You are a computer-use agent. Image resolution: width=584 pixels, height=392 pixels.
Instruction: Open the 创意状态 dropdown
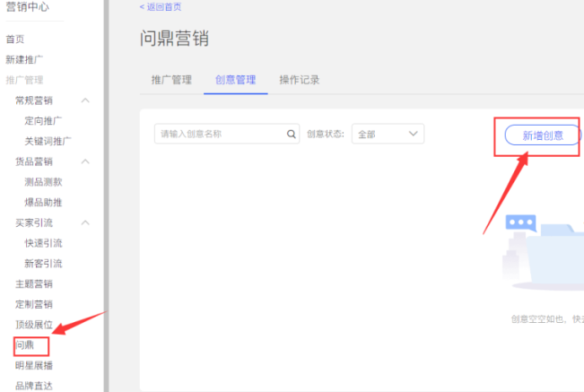[388, 134]
